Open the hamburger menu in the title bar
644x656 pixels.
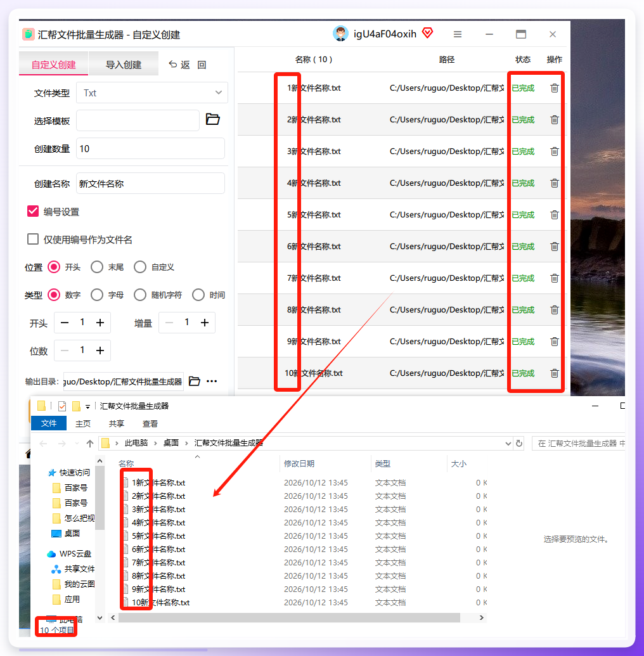[x=458, y=34]
